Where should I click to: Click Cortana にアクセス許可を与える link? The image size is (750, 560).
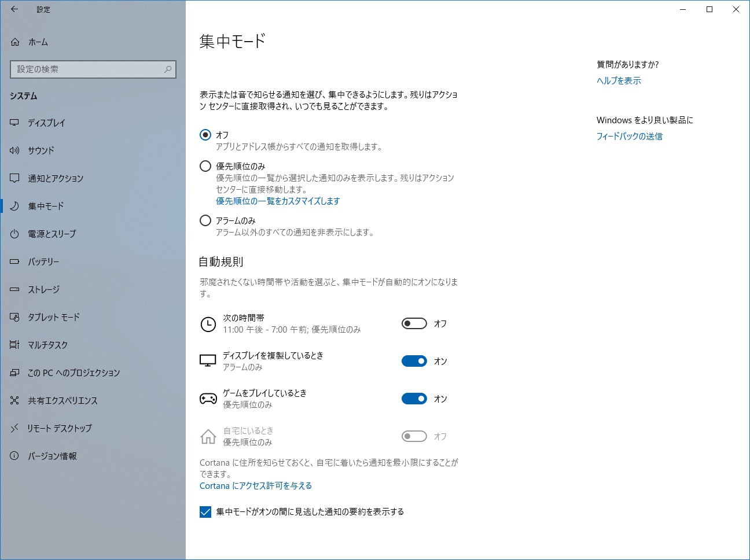click(256, 486)
